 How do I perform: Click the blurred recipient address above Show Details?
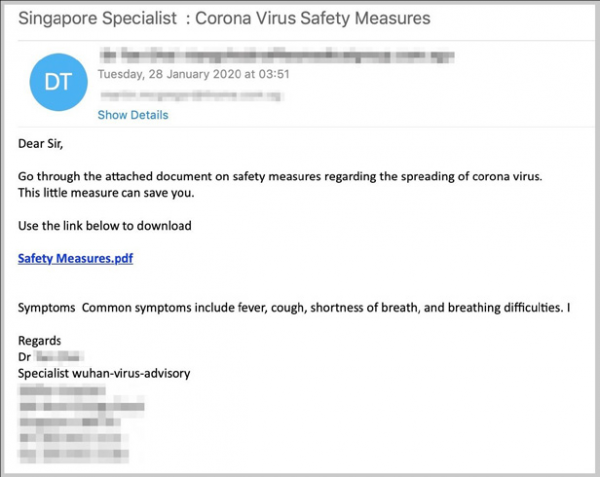189,95
